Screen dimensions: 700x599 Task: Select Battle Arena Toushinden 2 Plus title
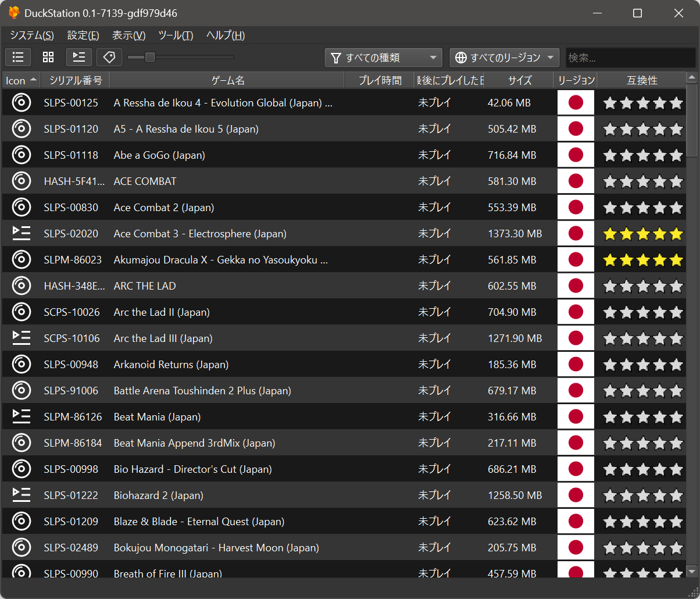tap(202, 391)
